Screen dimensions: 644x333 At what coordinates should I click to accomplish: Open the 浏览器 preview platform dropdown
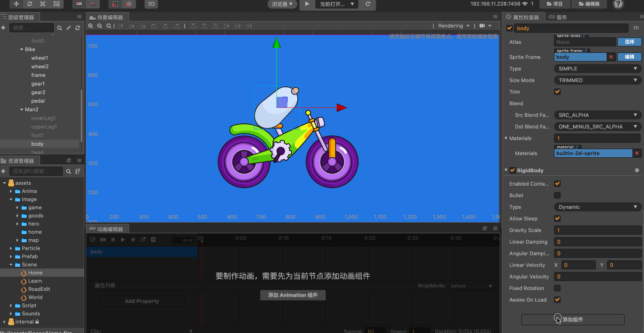click(283, 4)
